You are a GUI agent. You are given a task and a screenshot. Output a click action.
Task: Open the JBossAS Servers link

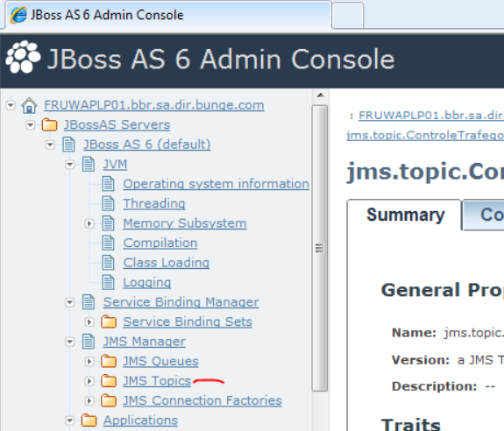click(117, 124)
